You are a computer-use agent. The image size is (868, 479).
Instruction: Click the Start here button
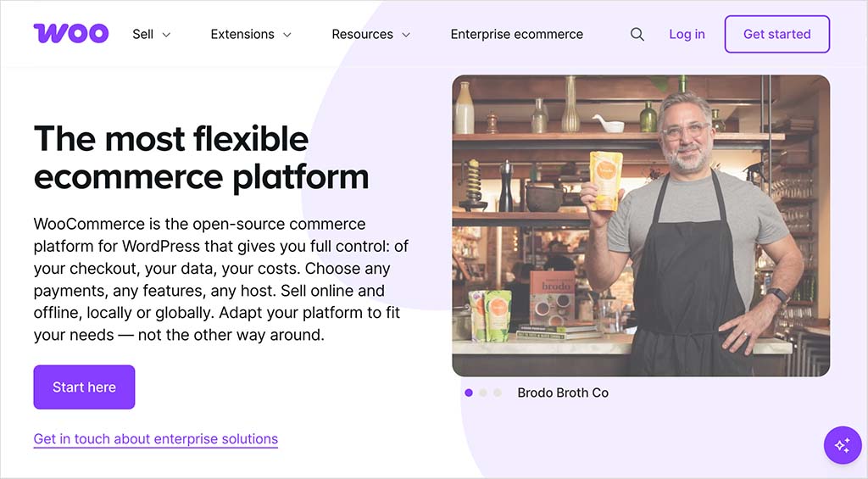(84, 387)
